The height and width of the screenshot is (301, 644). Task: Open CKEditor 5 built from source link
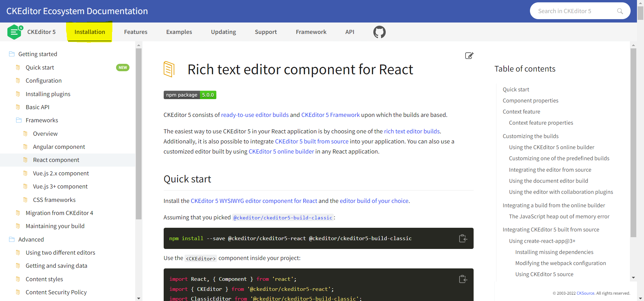point(312,141)
